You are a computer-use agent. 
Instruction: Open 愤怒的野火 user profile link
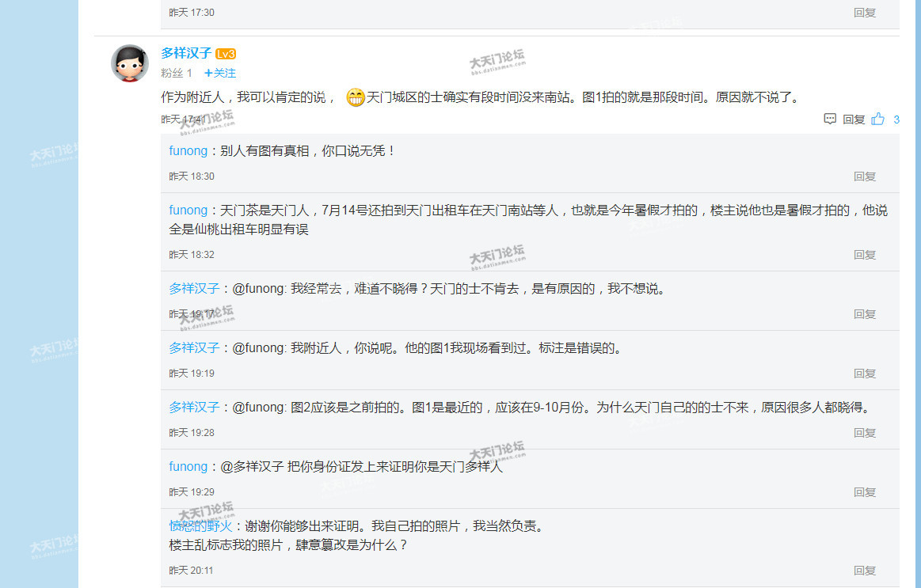[x=200, y=525]
